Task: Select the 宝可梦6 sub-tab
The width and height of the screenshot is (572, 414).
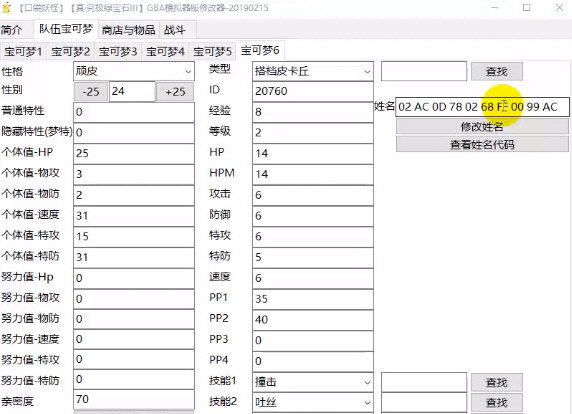Action: tap(260, 50)
